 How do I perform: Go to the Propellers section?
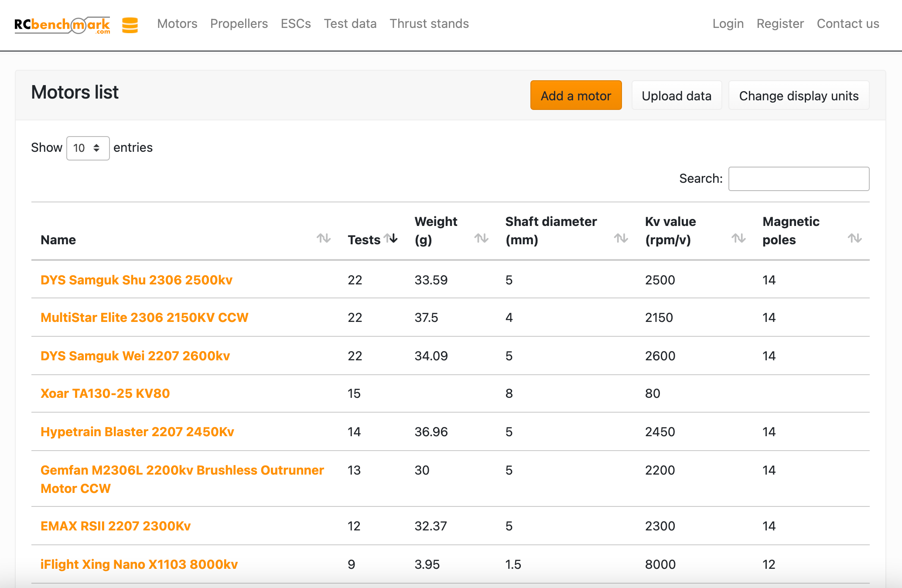[x=239, y=24]
